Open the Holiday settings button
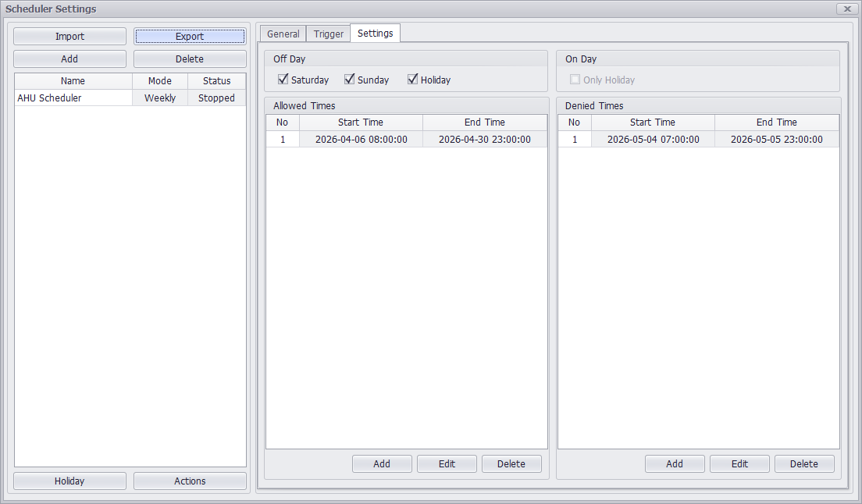This screenshot has height=504, width=862. [x=69, y=481]
